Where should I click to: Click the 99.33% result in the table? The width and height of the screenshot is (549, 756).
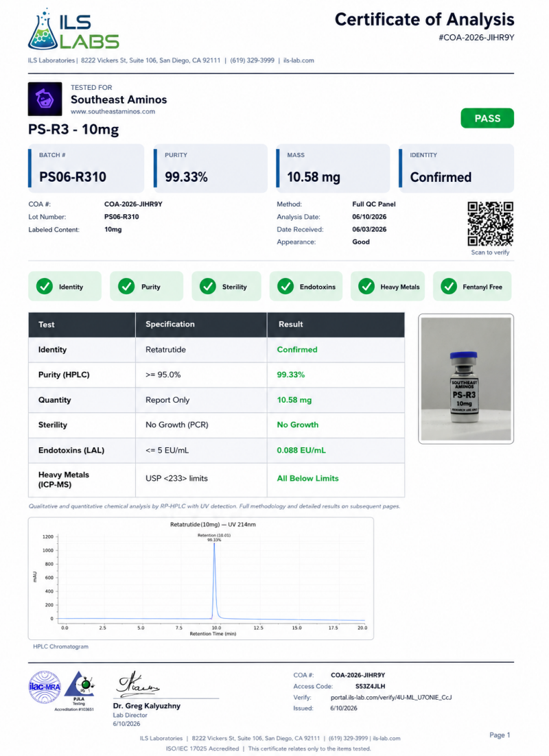[291, 375]
